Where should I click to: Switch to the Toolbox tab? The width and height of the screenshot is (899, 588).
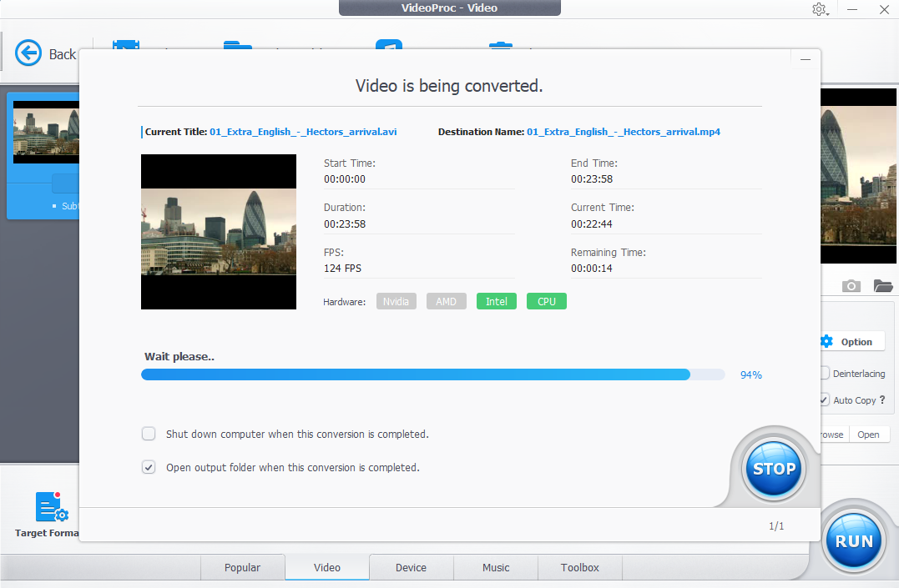pos(579,567)
